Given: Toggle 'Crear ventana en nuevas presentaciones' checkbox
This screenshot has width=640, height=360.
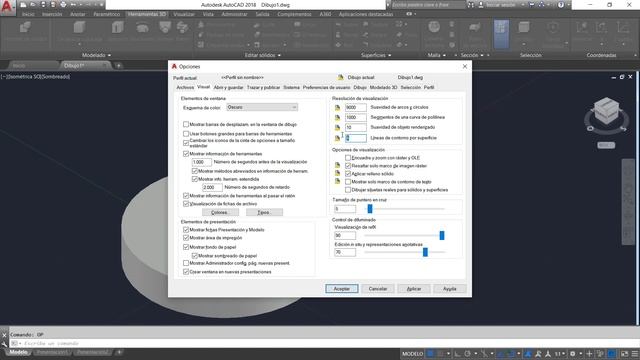Looking at the screenshot, I should pos(186,272).
